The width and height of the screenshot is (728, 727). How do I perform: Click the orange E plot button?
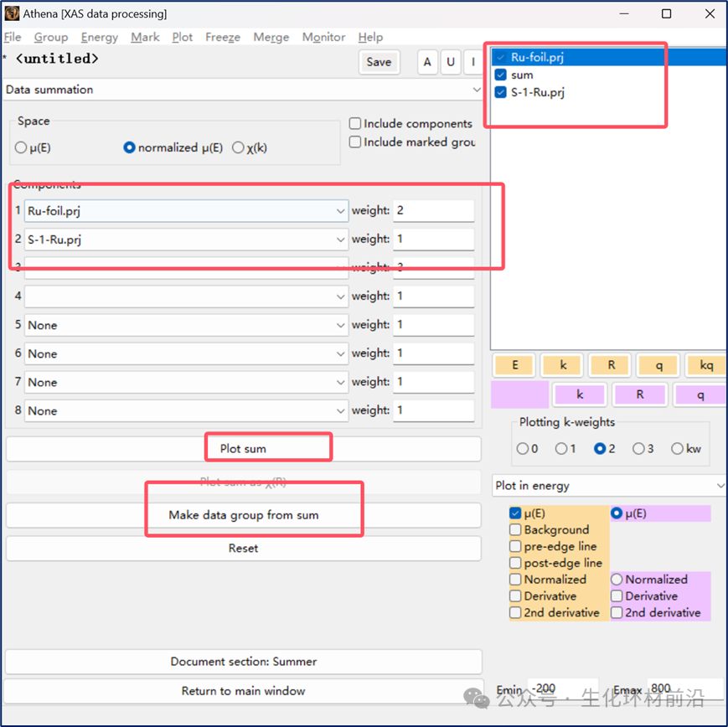point(515,365)
